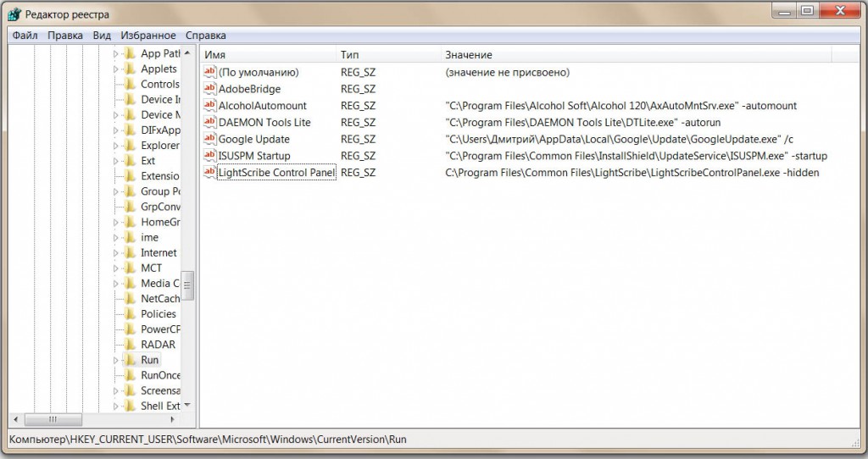Image resolution: width=868 pixels, height=459 pixels.
Task: Select the PowerCPL key in tree
Action: [x=160, y=329]
